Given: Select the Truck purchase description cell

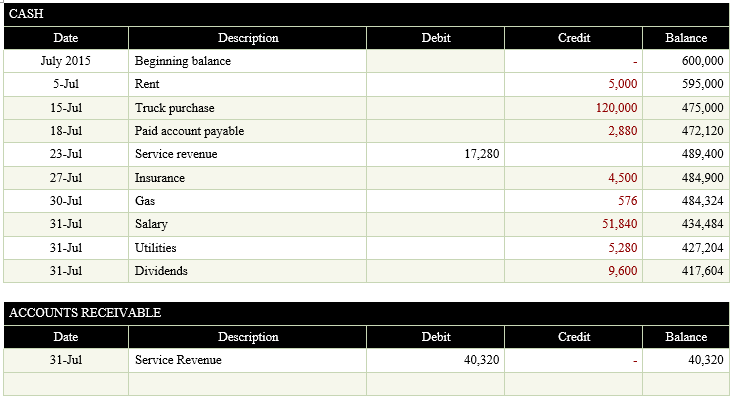Looking at the screenshot, I should pos(247,108).
